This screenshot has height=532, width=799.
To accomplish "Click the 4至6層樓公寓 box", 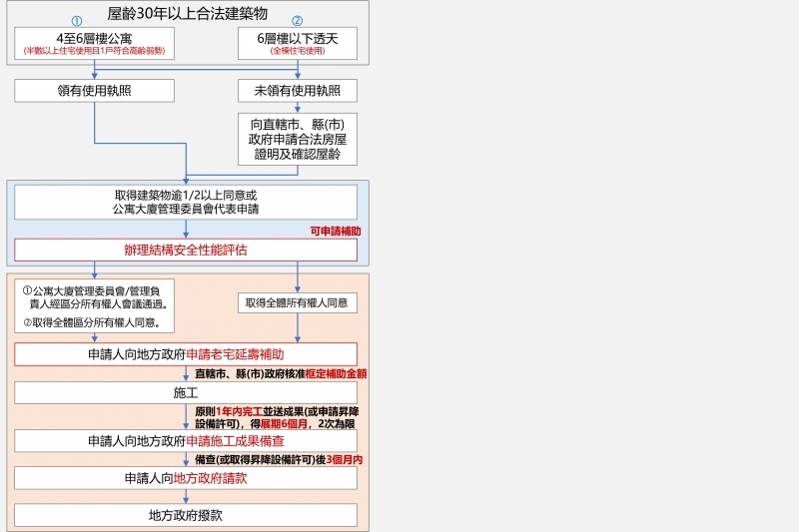I will pyautogui.click(x=95, y=42).
